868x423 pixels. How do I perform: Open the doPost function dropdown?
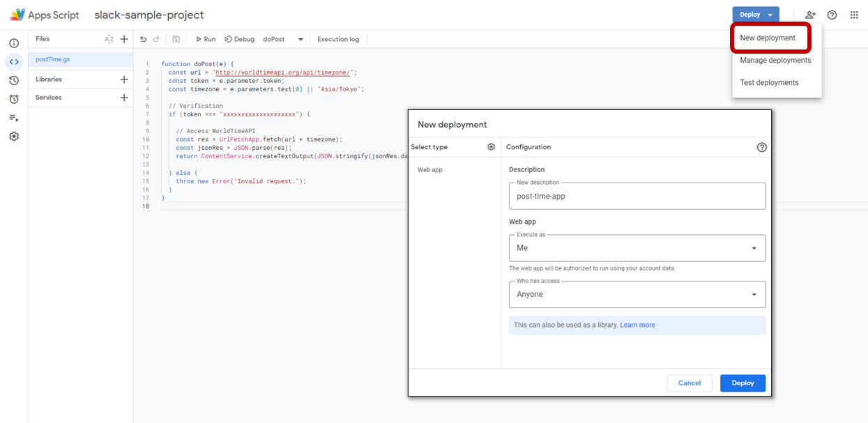tap(300, 39)
